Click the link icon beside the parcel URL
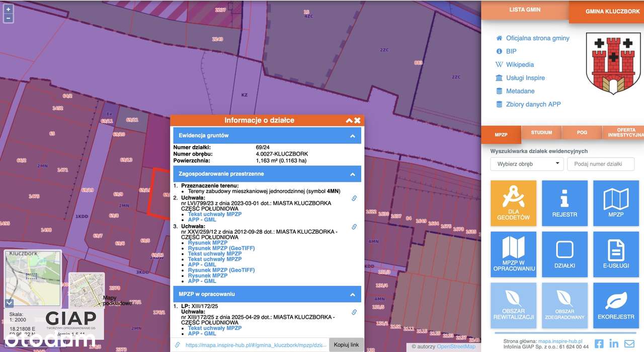The width and height of the screenshot is (644, 352). (x=177, y=345)
